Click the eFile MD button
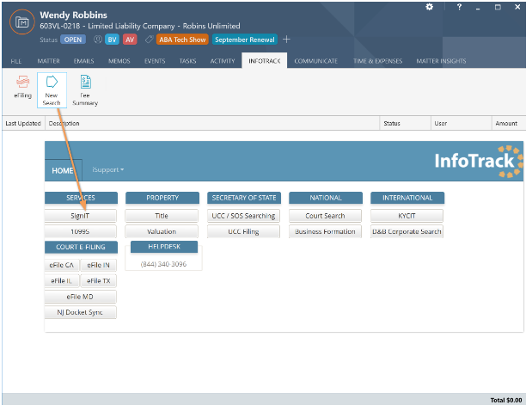 (81, 297)
